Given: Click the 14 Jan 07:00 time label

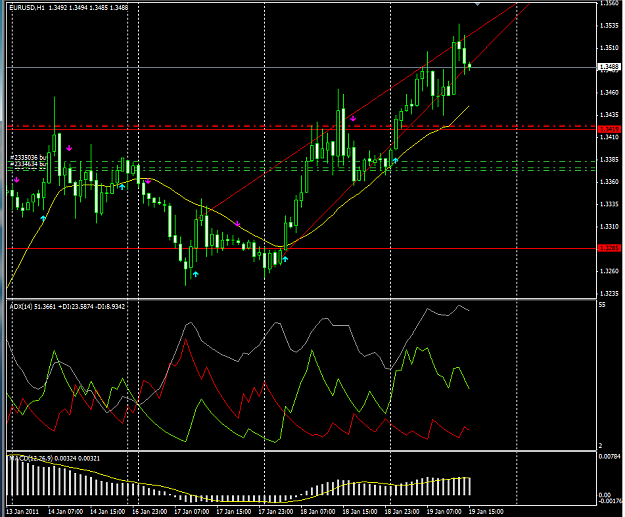Looking at the screenshot, I should (65, 511).
